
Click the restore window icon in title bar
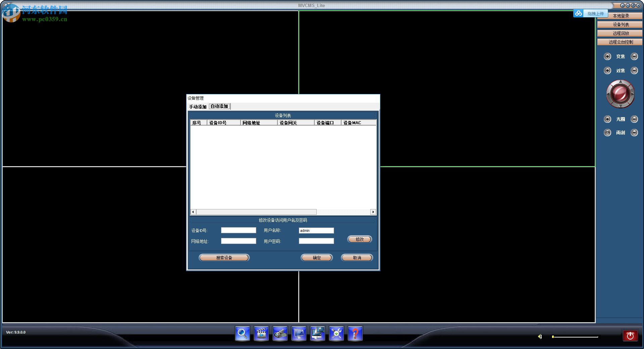tap(633, 5)
